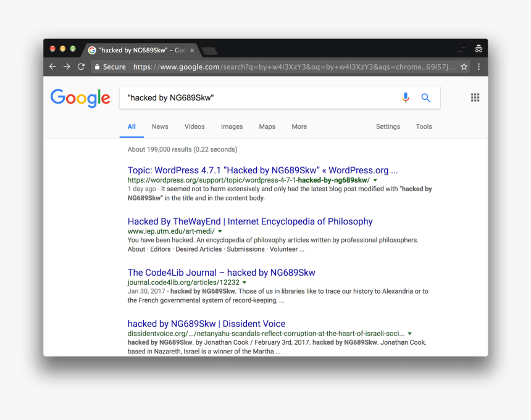531x420 pixels.
Task: Click the blue magnifier search button
Action: [425, 97]
